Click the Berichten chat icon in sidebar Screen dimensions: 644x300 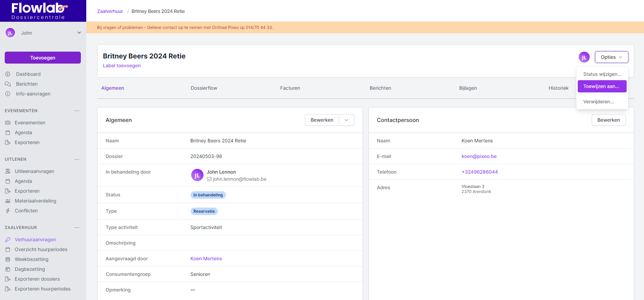click(8, 84)
